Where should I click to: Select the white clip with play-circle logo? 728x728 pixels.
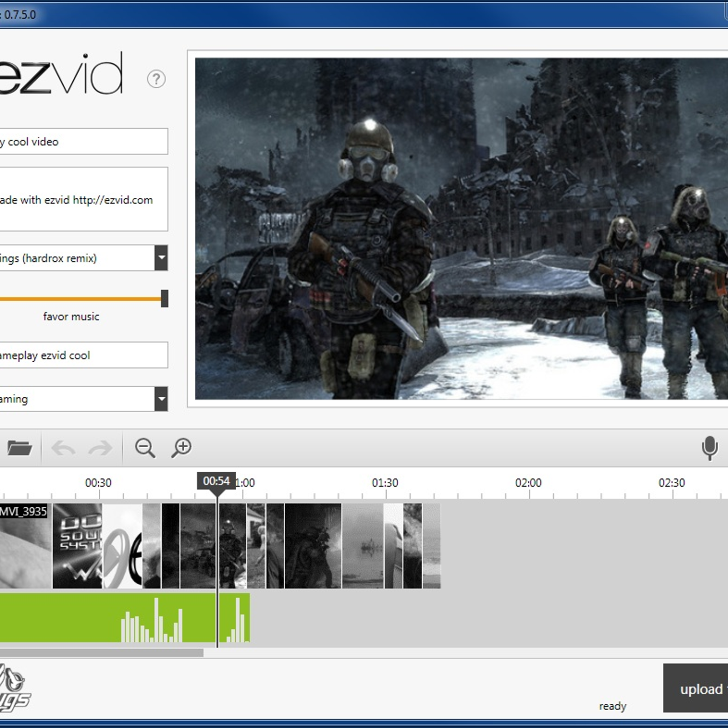pyautogui.click(x=122, y=546)
